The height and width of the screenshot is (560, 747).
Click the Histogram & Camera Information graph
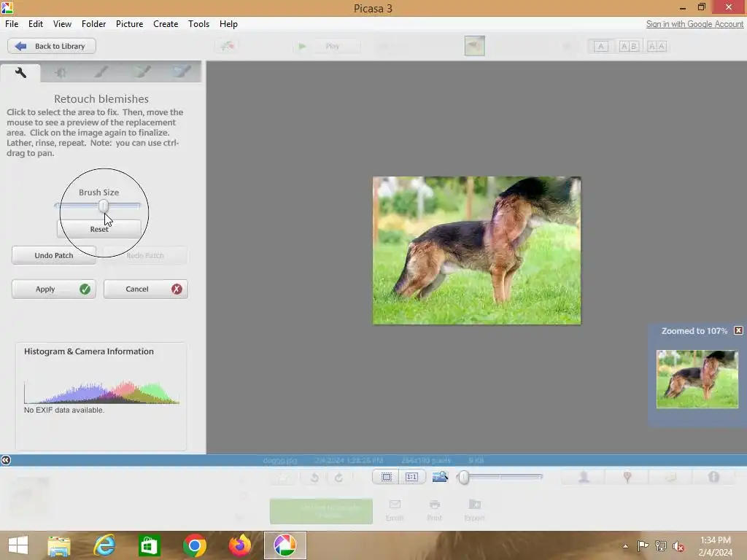(101, 392)
